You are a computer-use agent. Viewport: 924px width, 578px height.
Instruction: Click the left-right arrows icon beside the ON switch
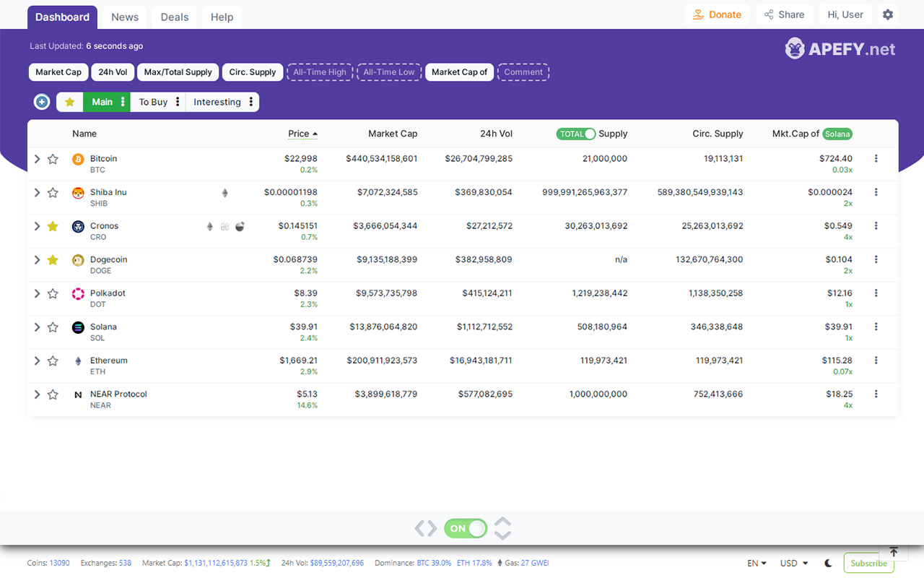coord(426,529)
